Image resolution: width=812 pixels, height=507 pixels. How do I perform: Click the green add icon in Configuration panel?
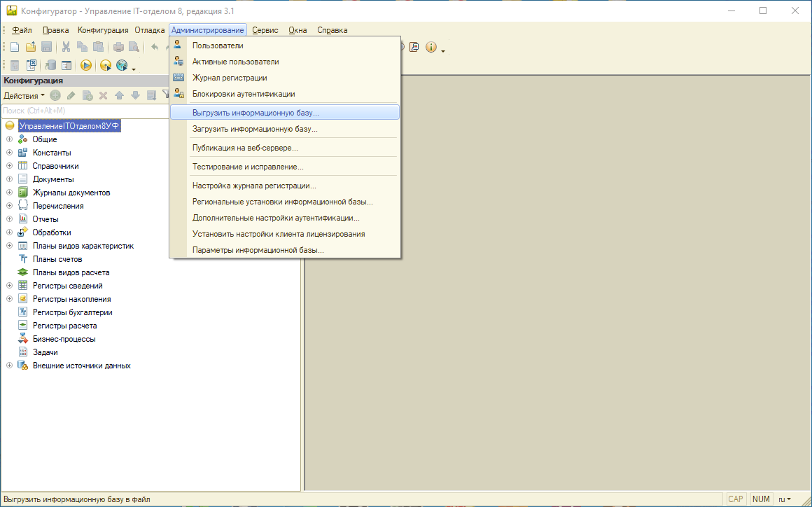(55, 95)
